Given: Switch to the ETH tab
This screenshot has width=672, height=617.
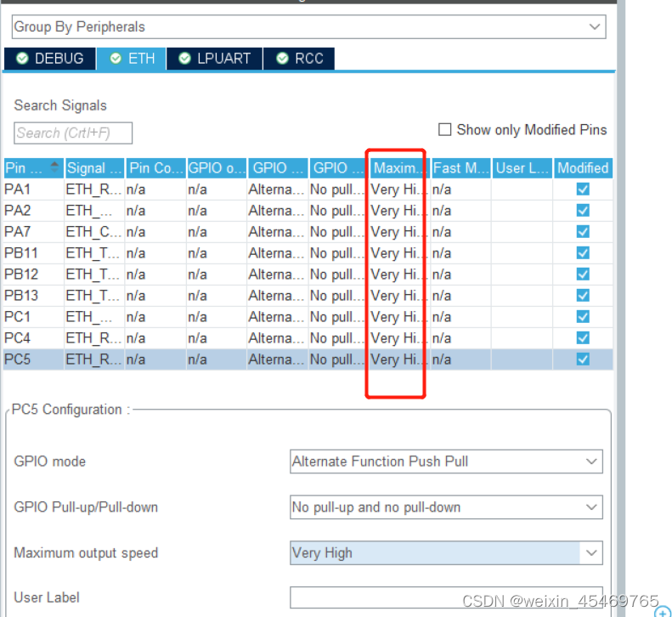Looking at the screenshot, I should tap(132, 59).
